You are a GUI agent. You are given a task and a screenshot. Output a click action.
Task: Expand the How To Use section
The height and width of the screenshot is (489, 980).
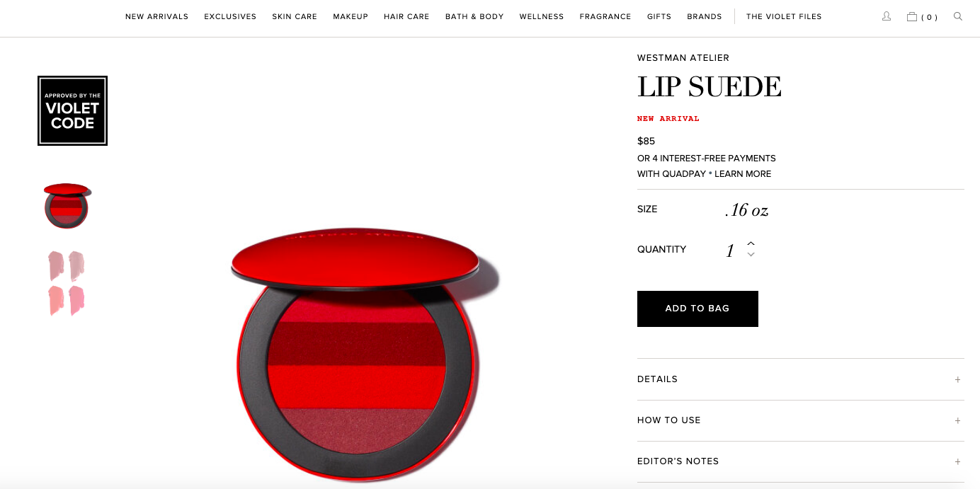point(800,420)
